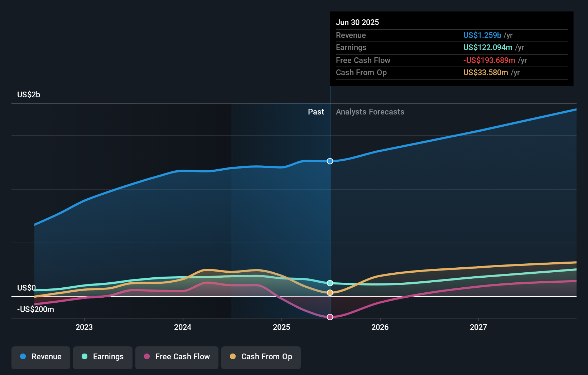The image size is (588, 375).
Task: Click the teal Earnings legend dot
Action: pyautogui.click(x=85, y=356)
